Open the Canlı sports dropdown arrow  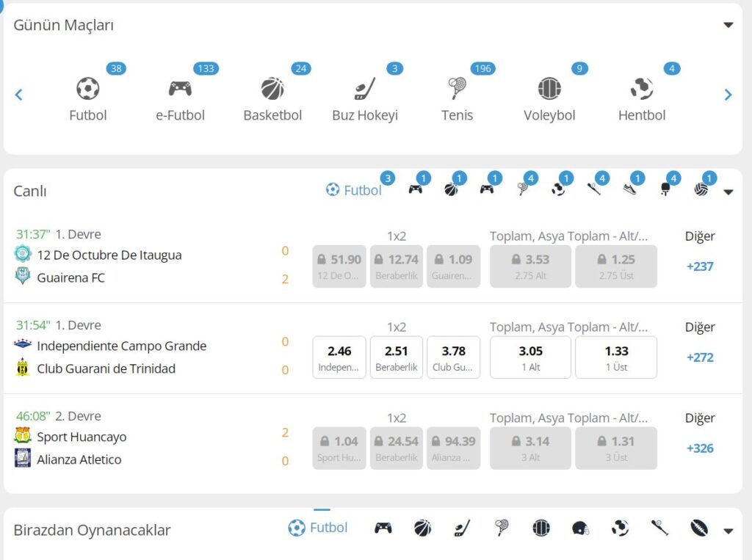coord(728,192)
